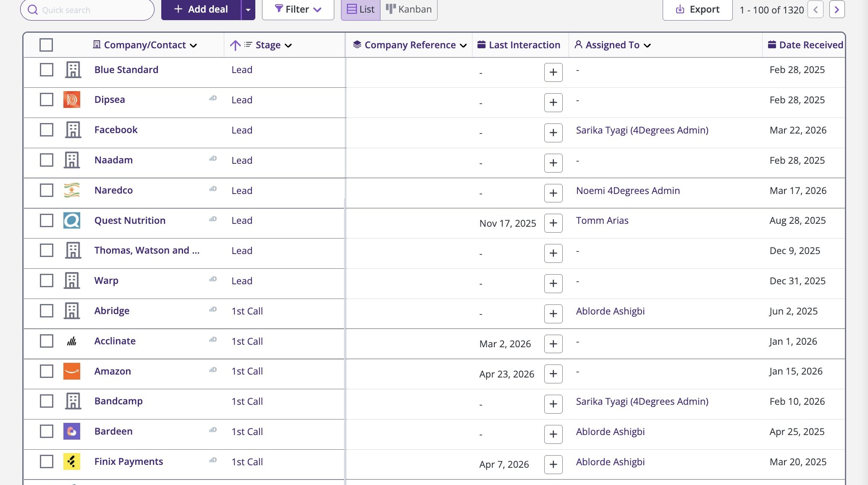Click the enrichment icon next to Naadam
This screenshot has width=868, height=485.
point(213,159)
